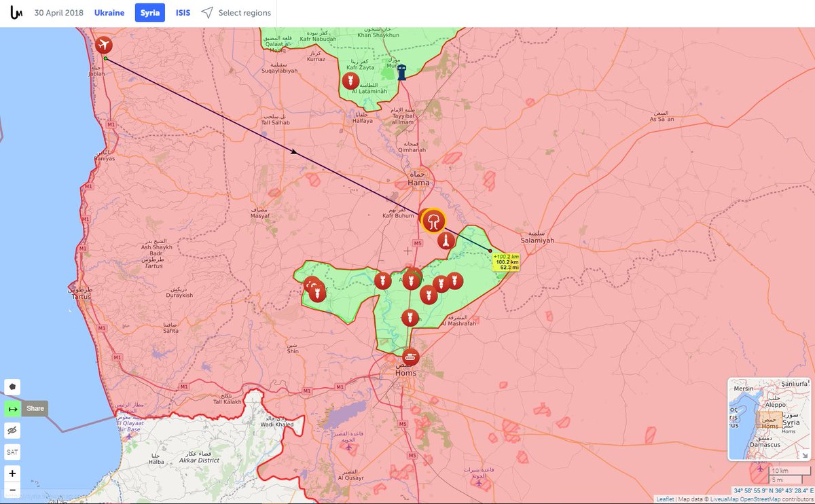Screen dimensions: 815x504
Task: Click the airplane event marker near Jablah
Action: tap(104, 46)
